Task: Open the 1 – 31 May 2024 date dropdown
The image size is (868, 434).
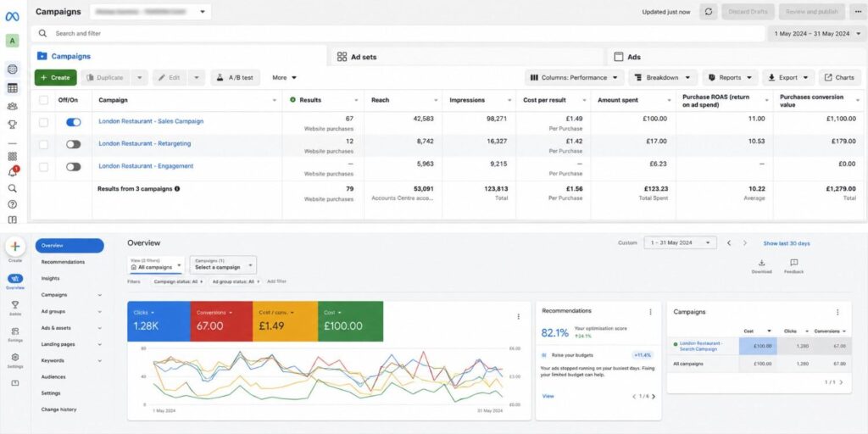Action: point(681,242)
